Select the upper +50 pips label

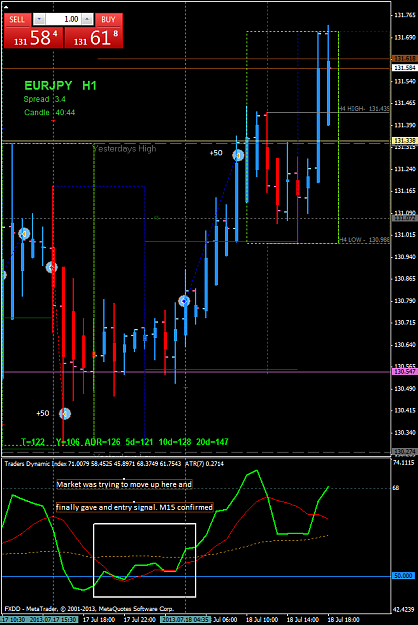tap(216, 153)
